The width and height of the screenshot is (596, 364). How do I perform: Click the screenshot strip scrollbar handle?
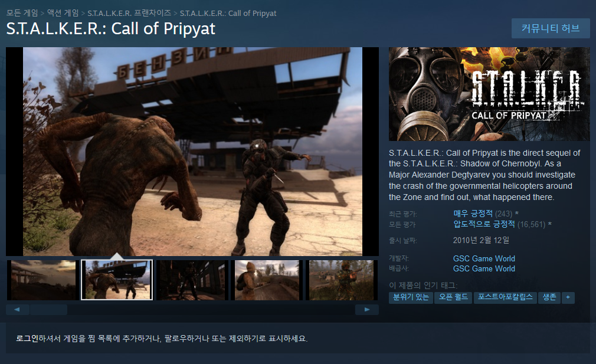pos(48,309)
